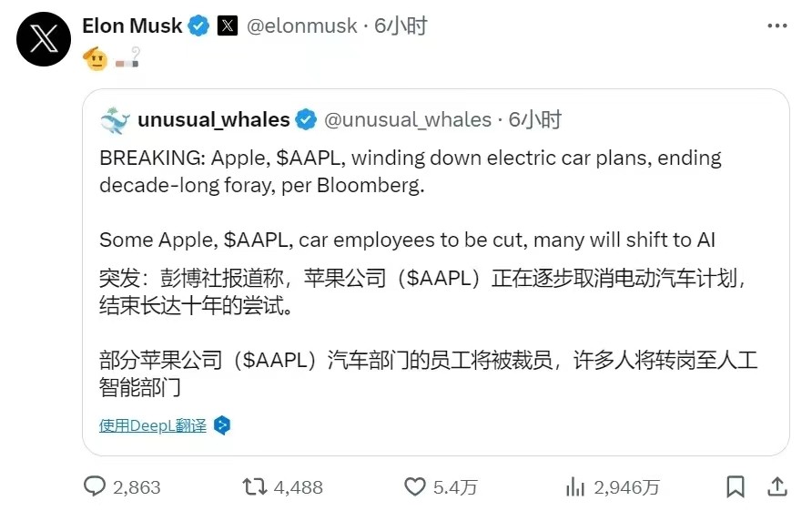Like the post with heart icon
Viewport: 812px width, 511px height.
point(415,487)
